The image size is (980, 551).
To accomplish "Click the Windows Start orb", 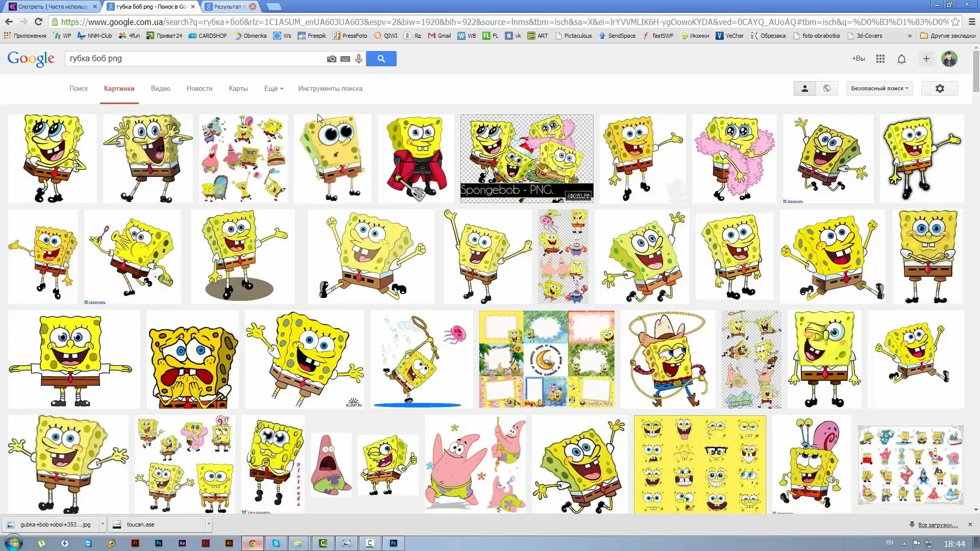I will tap(13, 542).
